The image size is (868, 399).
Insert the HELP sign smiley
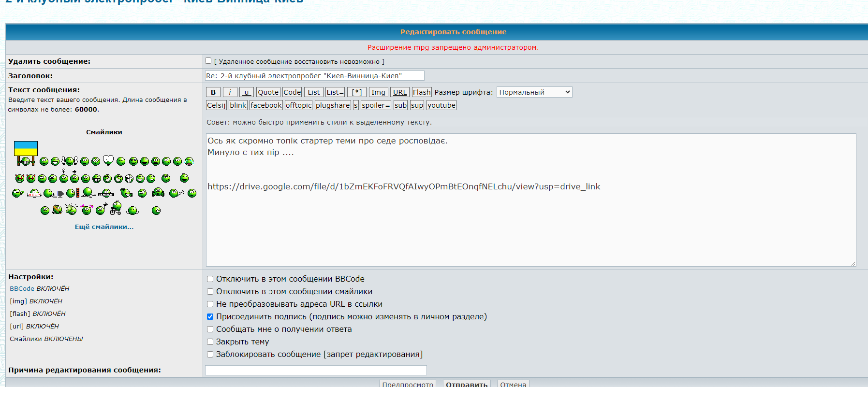[34, 193]
